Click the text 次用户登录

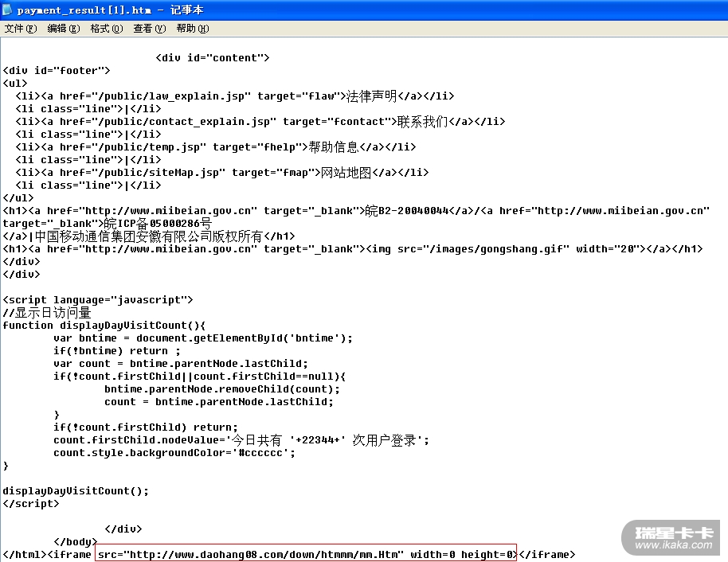pyautogui.click(x=385, y=440)
